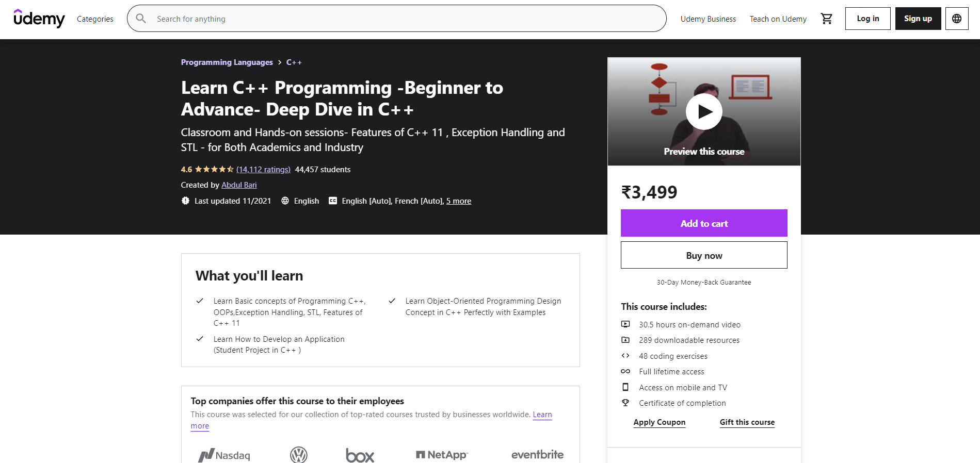Click the star rating icons

(214, 169)
